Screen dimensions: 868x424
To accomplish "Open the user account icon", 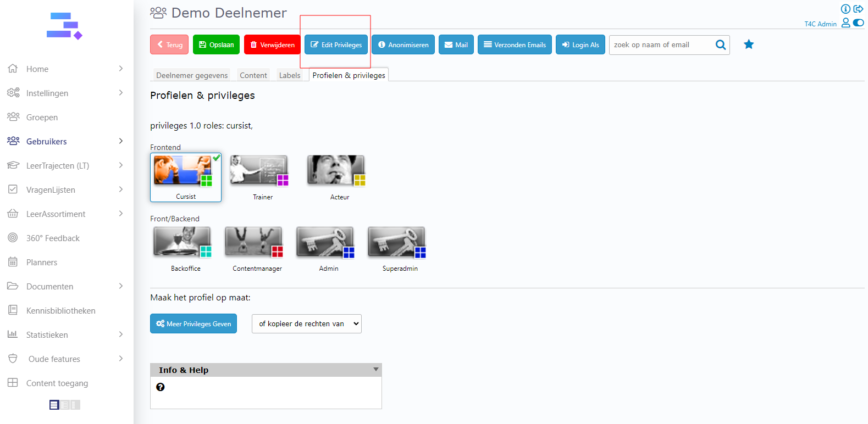I will (x=845, y=23).
